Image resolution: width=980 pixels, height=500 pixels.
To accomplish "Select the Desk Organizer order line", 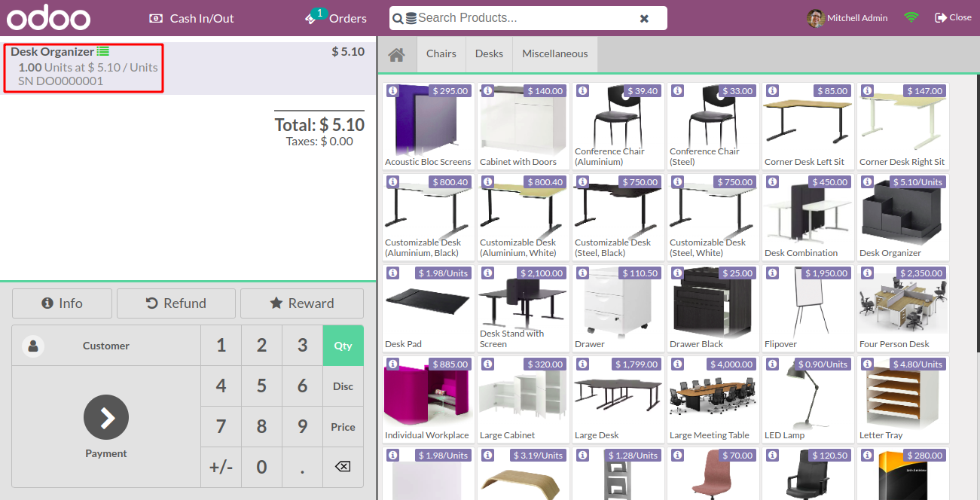I will (188, 68).
